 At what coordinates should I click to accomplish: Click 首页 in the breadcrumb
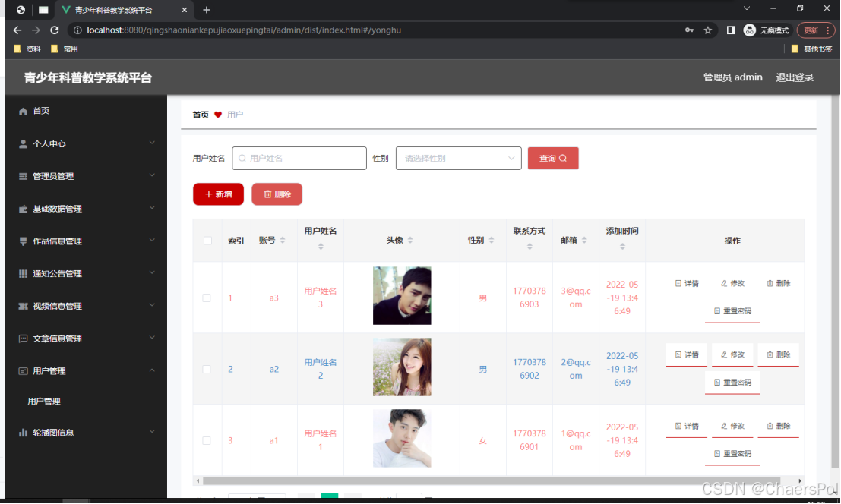(x=201, y=115)
